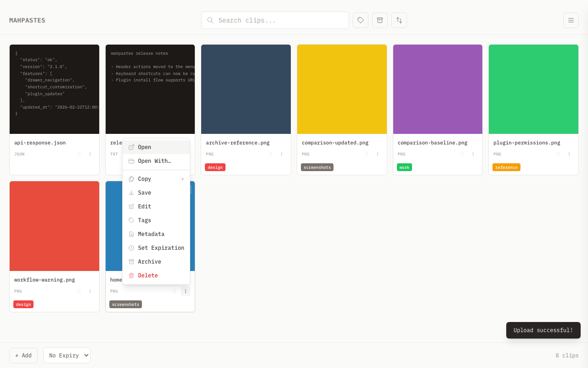Click the work tag on comparison-baseline.png

coord(404,167)
